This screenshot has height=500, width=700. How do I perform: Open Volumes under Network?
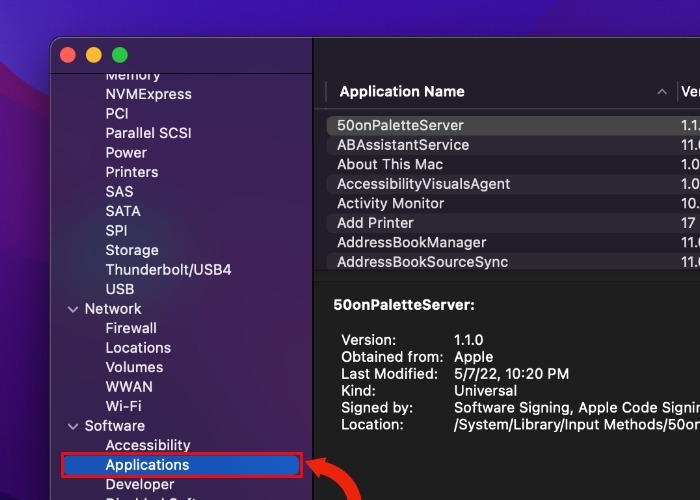click(134, 367)
